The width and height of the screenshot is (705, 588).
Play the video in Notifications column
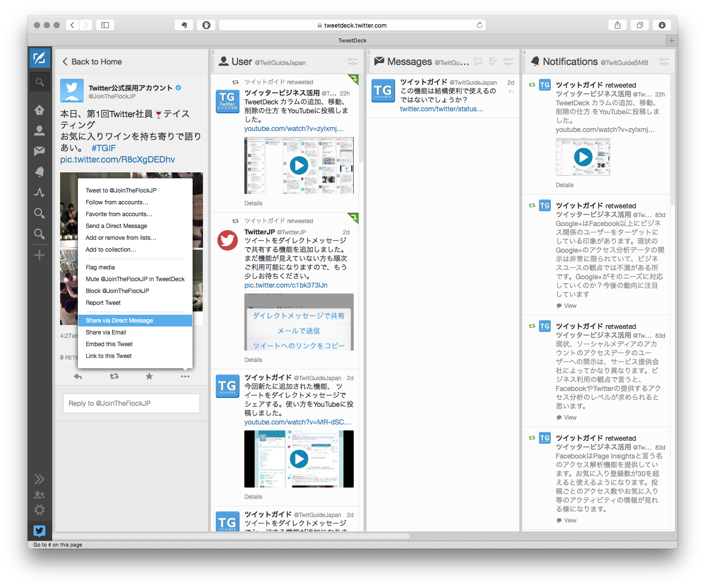point(583,157)
